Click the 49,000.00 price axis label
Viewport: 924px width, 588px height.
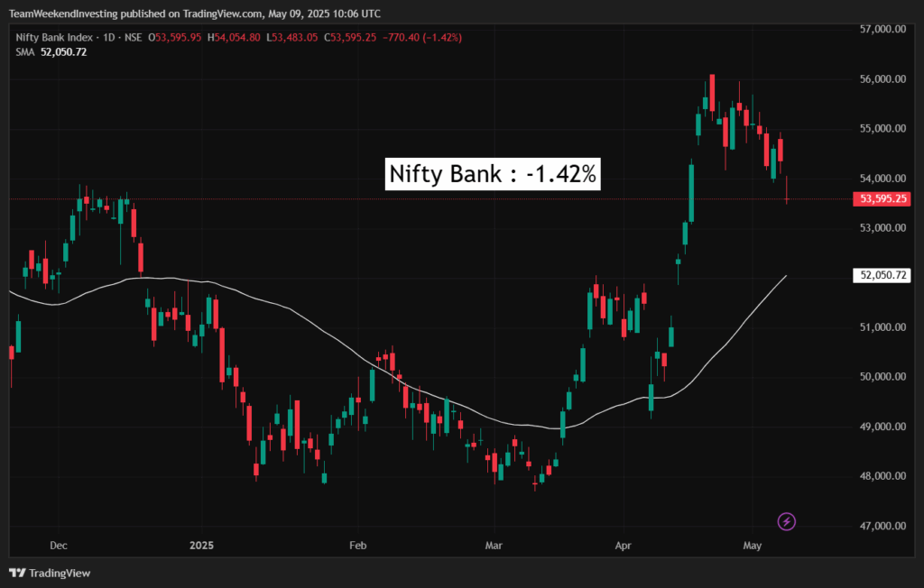point(882,427)
